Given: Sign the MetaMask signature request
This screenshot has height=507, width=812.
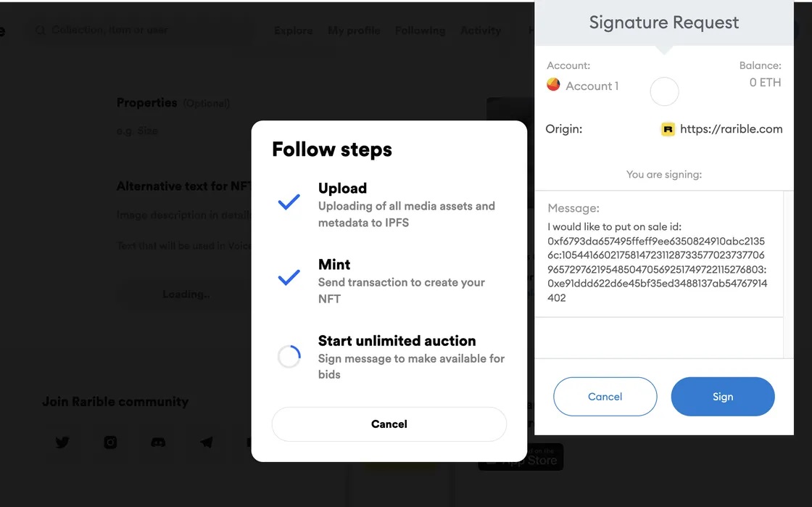Looking at the screenshot, I should [722, 396].
